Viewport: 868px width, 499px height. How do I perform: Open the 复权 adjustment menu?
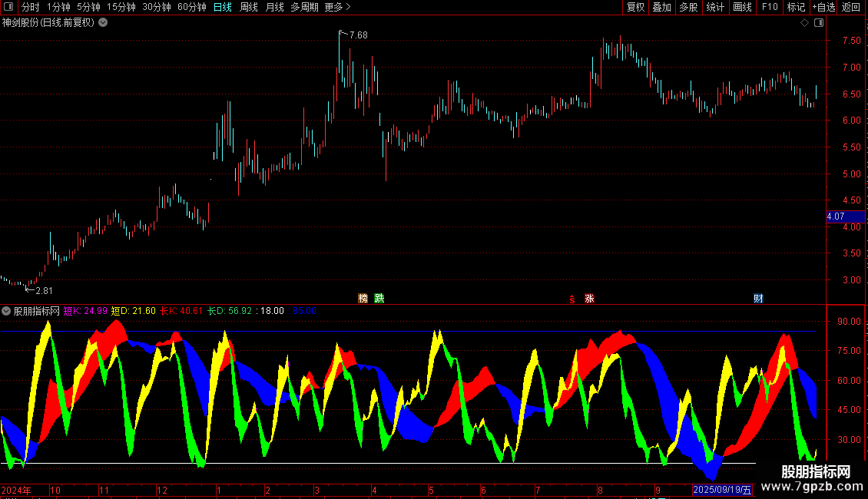(635, 7)
